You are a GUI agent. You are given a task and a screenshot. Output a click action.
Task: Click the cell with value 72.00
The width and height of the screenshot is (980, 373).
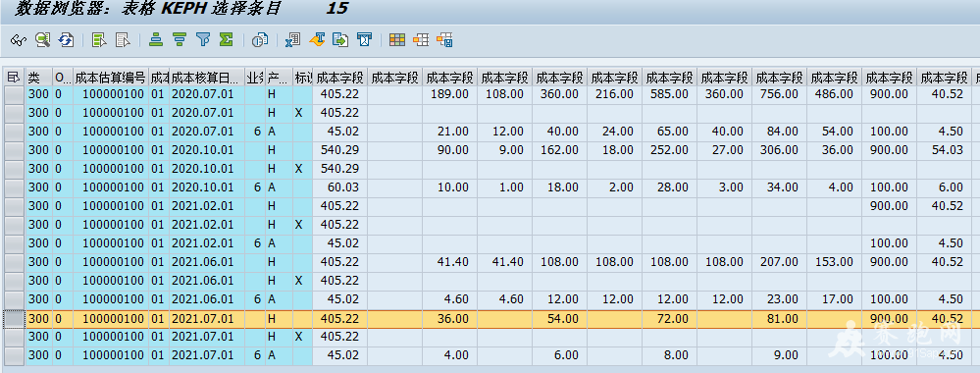click(669, 319)
